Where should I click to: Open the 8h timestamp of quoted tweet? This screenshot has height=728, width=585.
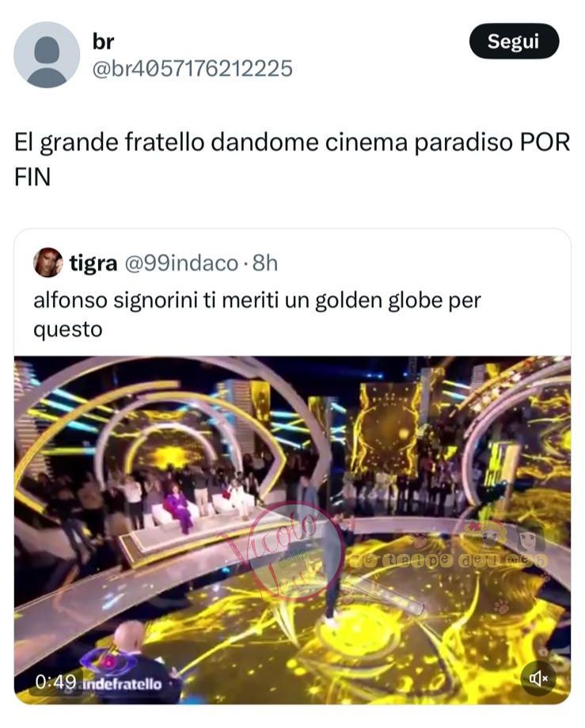click(x=265, y=264)
